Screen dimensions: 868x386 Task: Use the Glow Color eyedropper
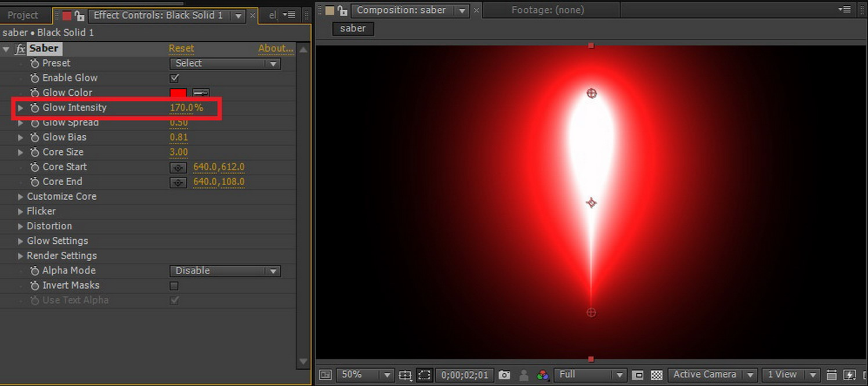tap(201, 93)
